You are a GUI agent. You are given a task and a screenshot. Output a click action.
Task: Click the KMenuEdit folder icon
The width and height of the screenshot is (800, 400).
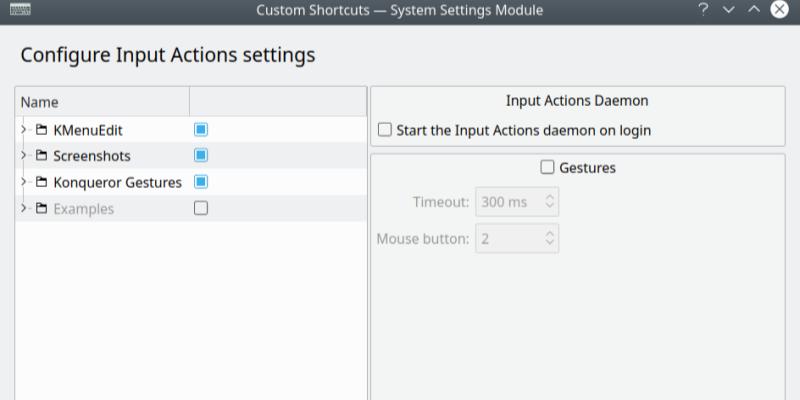click(x=41, y=130)
